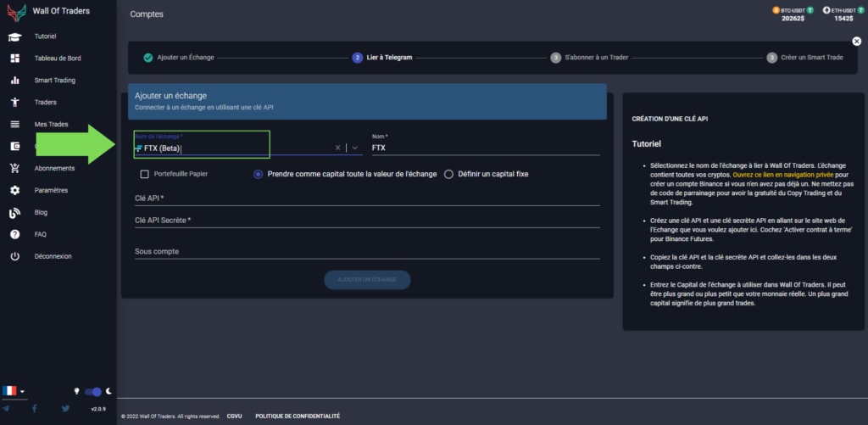The height and width of the screenshot is (425, 868).
Task: Select 'Définir un capital fixe' radio button
Action: 449,174
